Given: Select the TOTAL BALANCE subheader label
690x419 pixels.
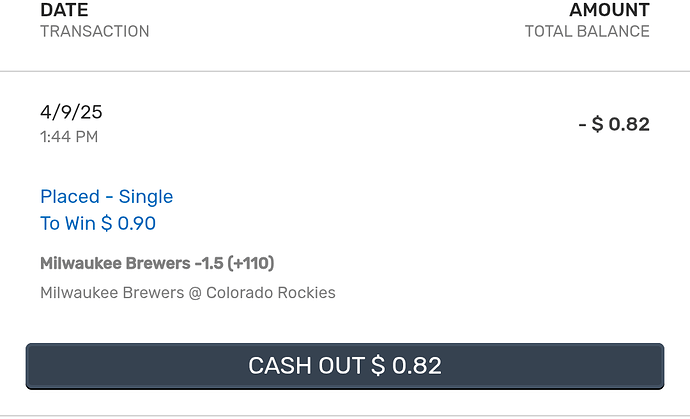Looking at the screenshot, I should click(x=587, y=31).
